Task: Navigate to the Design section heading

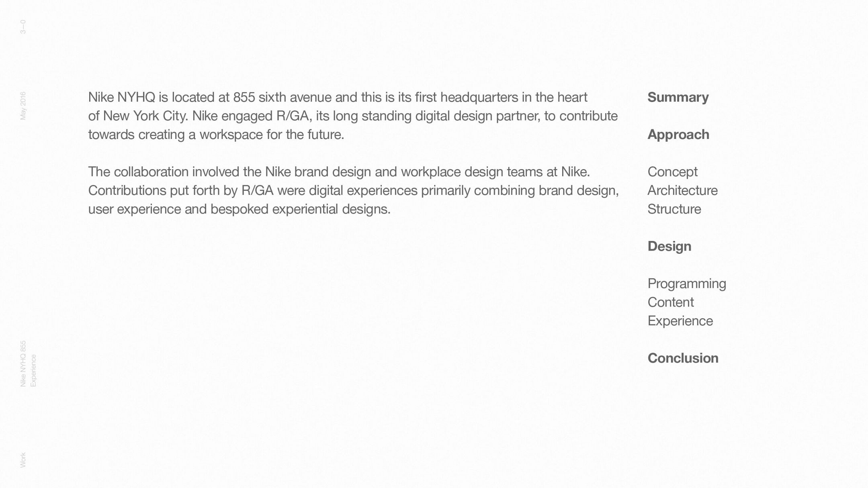Action: click(669, 246)
